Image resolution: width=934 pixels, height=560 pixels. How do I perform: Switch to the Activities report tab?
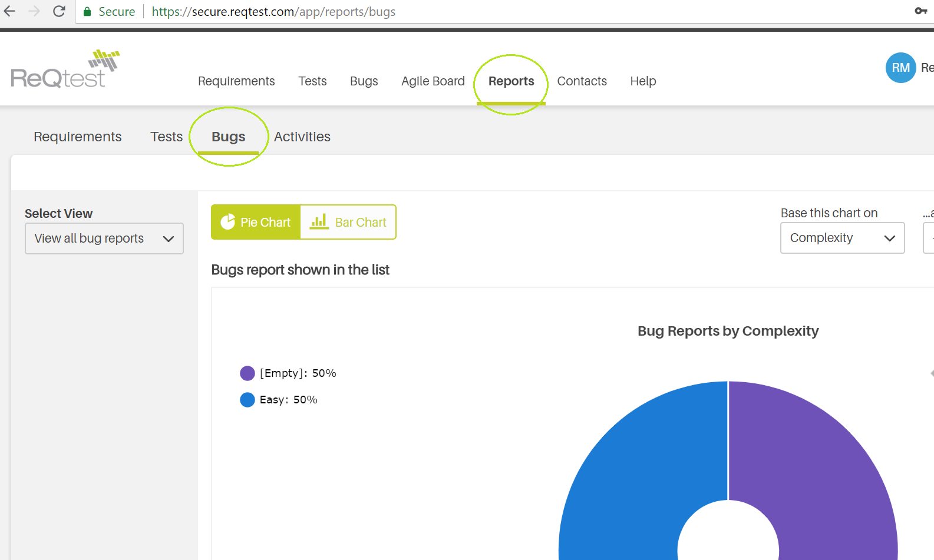(x=302, y=137)
